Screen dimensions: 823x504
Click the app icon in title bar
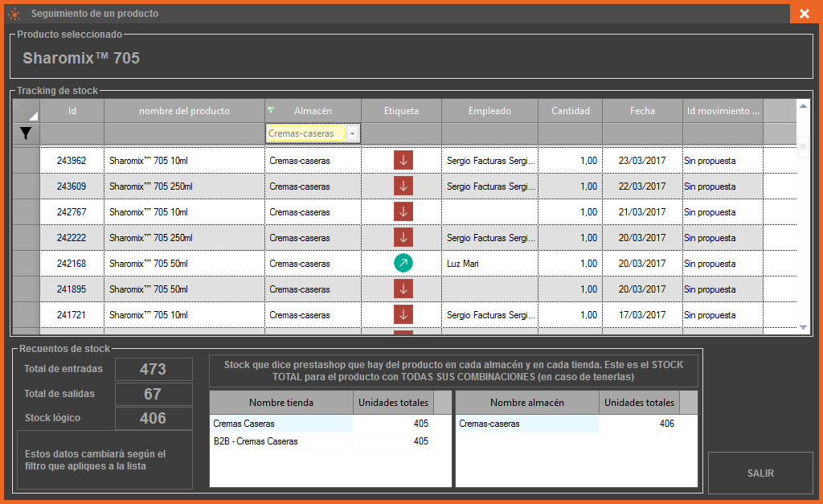(x=14, y=14)
